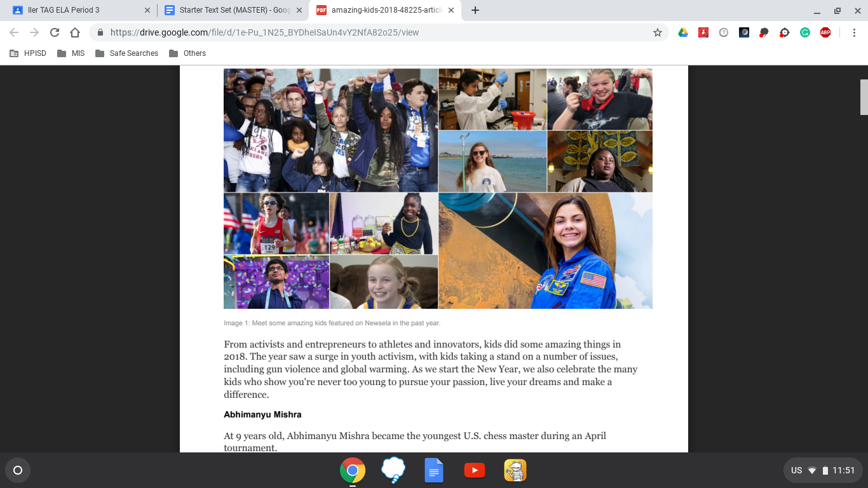Open Google Docs from the shelf
Screen dimensions: 868x488
[434, 471]
